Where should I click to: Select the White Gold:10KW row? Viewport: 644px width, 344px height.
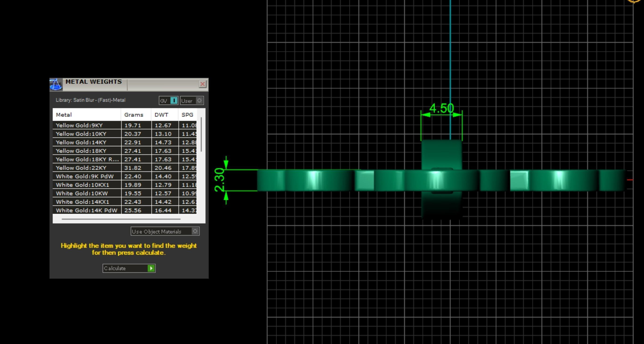pyautogui.click(x=82, y=193)
